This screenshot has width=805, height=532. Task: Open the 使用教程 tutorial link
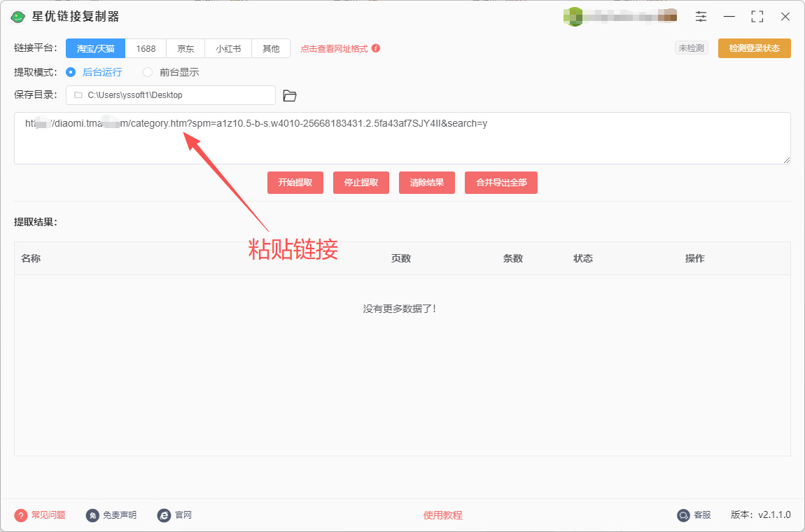(442, 515)
